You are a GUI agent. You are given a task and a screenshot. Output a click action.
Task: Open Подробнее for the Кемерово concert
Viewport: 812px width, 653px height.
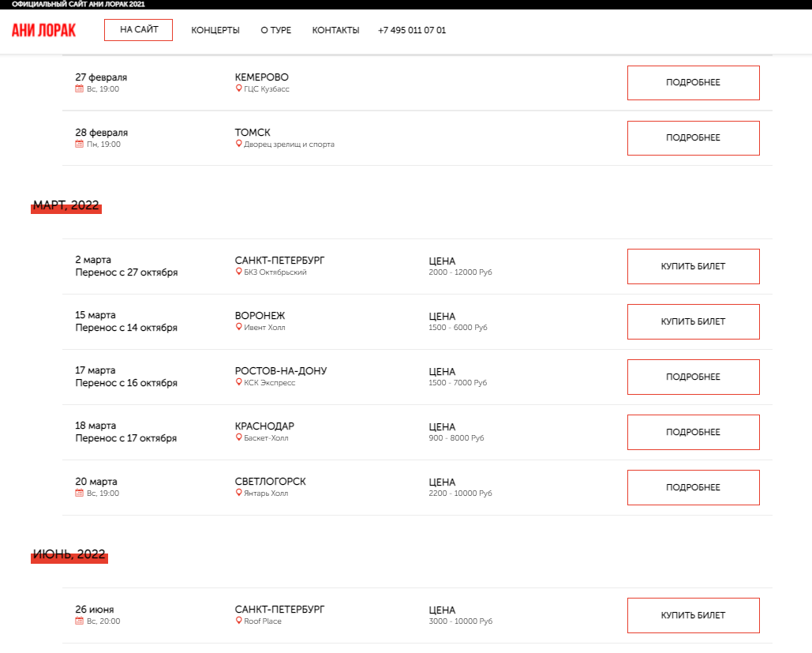click(693, 83)
